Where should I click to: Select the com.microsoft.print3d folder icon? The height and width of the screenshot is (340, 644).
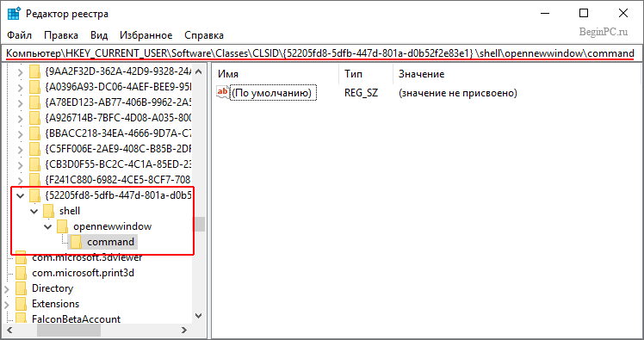pos(21,273)
